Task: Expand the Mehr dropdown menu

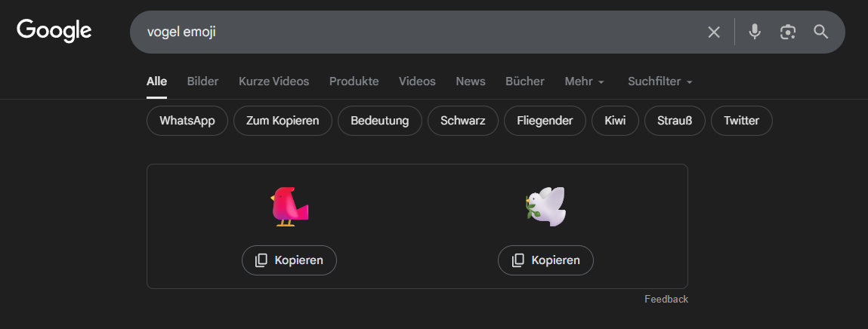Action: [x=584, y=81]
